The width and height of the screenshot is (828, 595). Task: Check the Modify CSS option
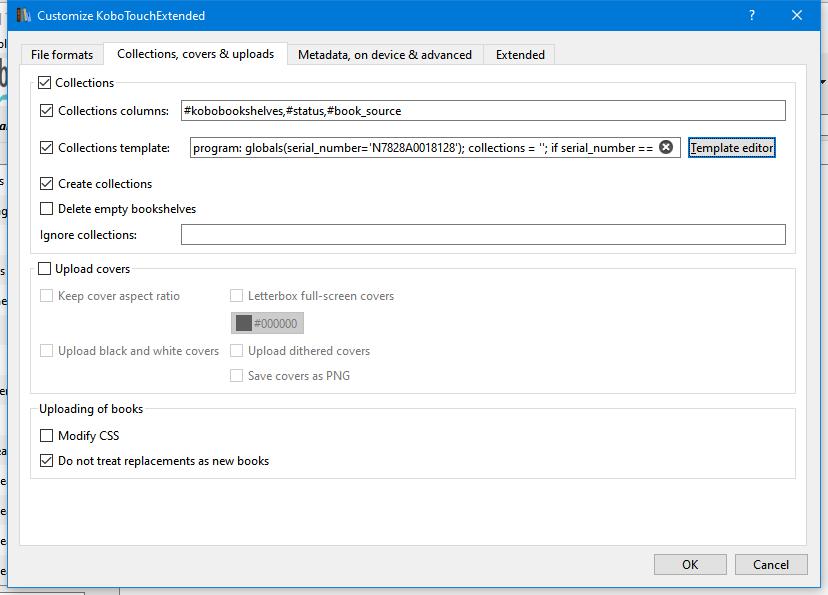pyautogui.click(x=46, y=436)
